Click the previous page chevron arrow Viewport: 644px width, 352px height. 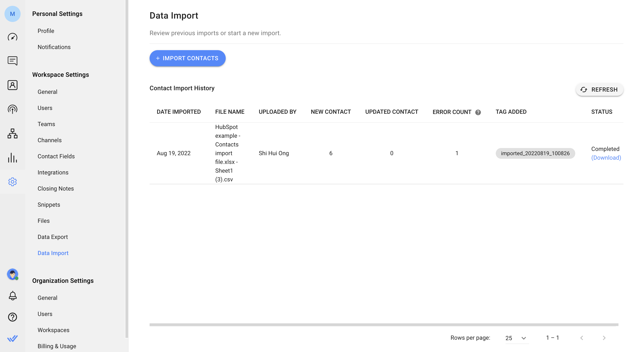(582, 338)
